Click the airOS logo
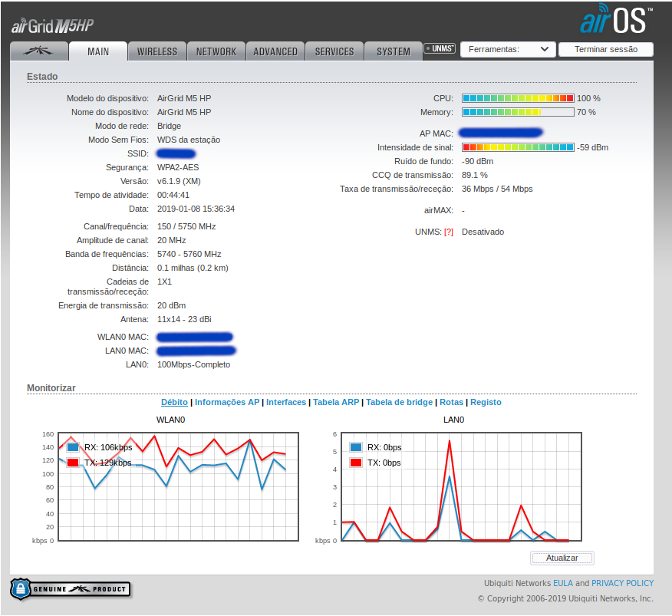 615,19
